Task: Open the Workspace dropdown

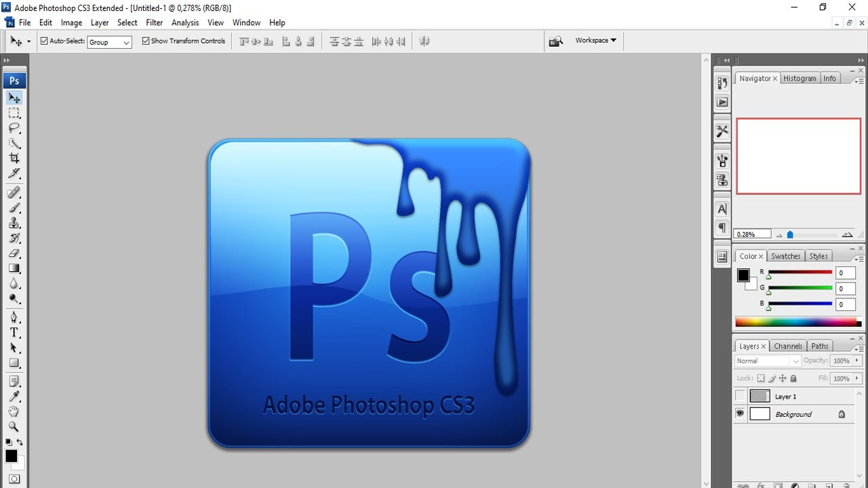Action: coord(596,41)
